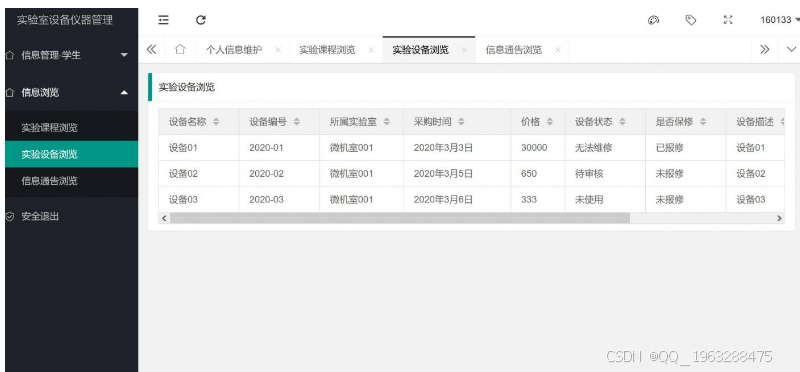Toggle the sidebar collapse menu icon

(x=163, y=20)
